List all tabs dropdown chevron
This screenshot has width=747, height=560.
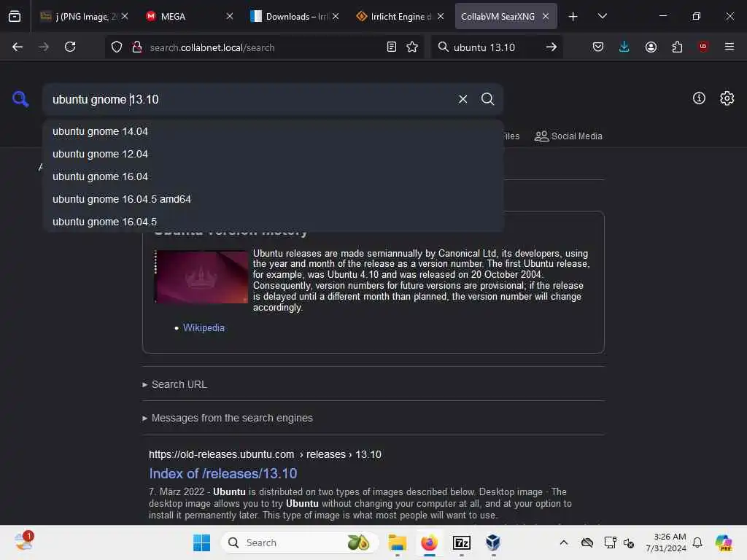pyautogui.click(x=602, y=16)
